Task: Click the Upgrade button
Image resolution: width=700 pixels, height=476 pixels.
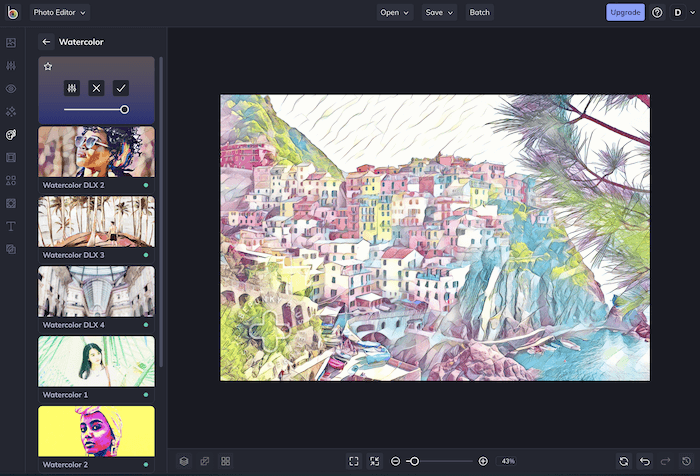Action: click(x=625, y=13)
